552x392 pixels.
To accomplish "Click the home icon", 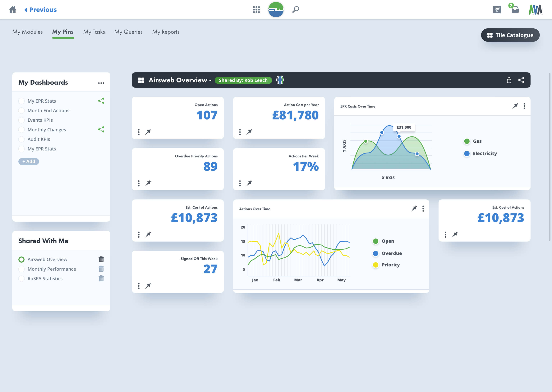I will (13, 10).
